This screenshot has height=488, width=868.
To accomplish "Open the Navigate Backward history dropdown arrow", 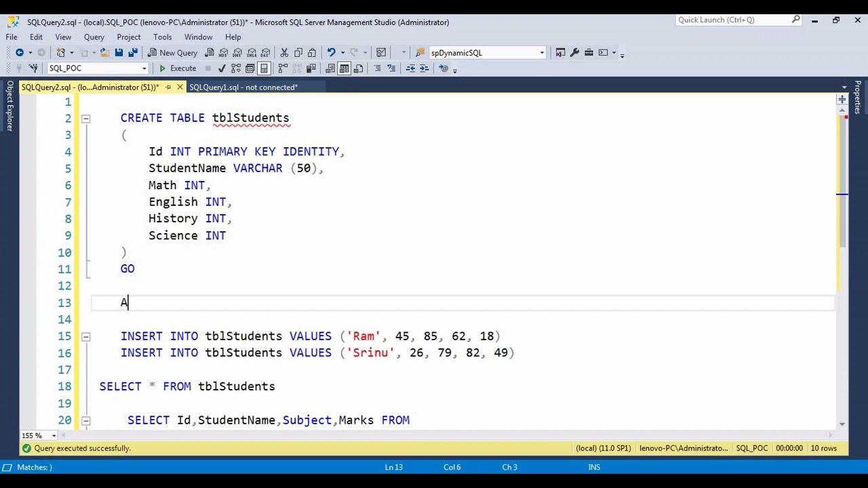I will (31, 52).
